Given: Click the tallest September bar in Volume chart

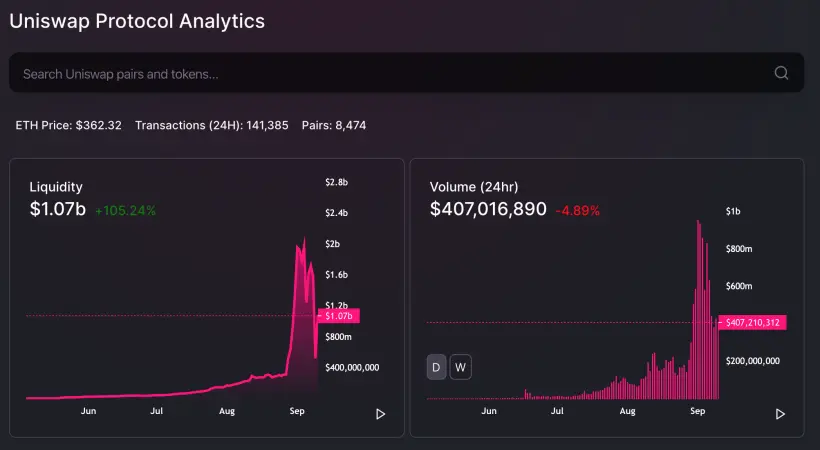Looking at the screenshot, I should coord(698,310).
